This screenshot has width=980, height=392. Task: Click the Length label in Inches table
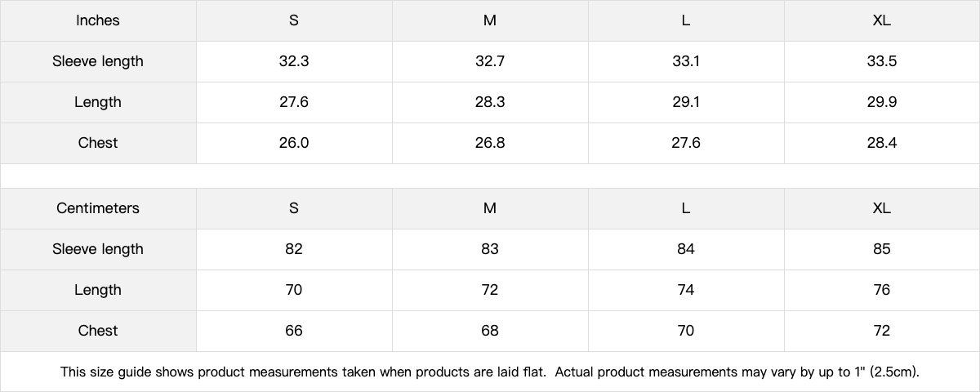[98, 102]
